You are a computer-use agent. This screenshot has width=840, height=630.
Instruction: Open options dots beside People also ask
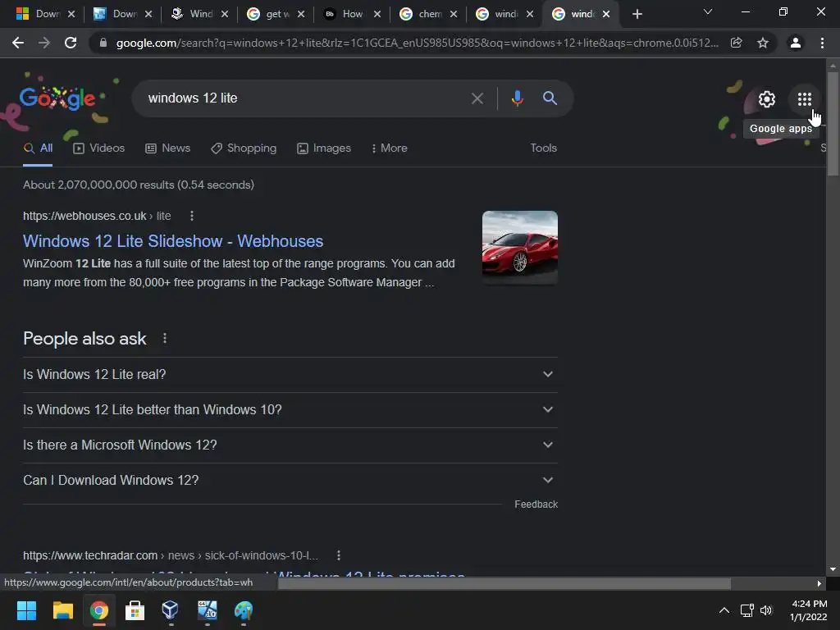click(164, 339)
